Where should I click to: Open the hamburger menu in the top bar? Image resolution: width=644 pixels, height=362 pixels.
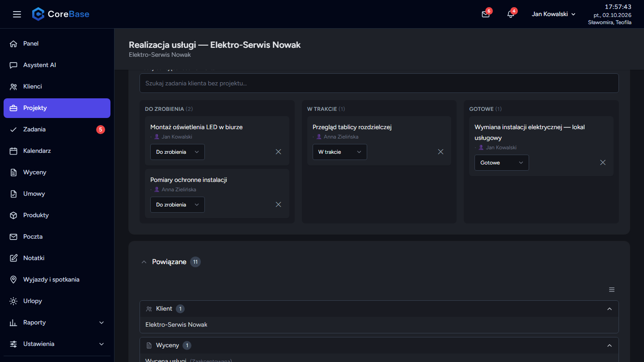(17, 14)
